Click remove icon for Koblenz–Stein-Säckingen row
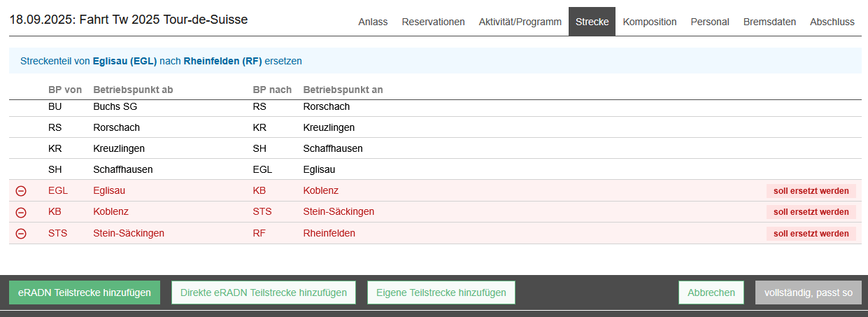 coord(21,212)
